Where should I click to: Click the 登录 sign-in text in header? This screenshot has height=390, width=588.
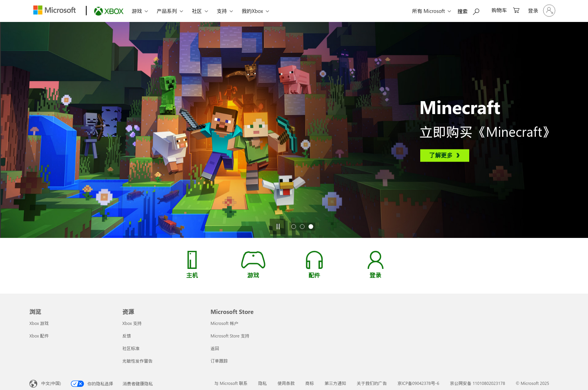tap(533, 11)
